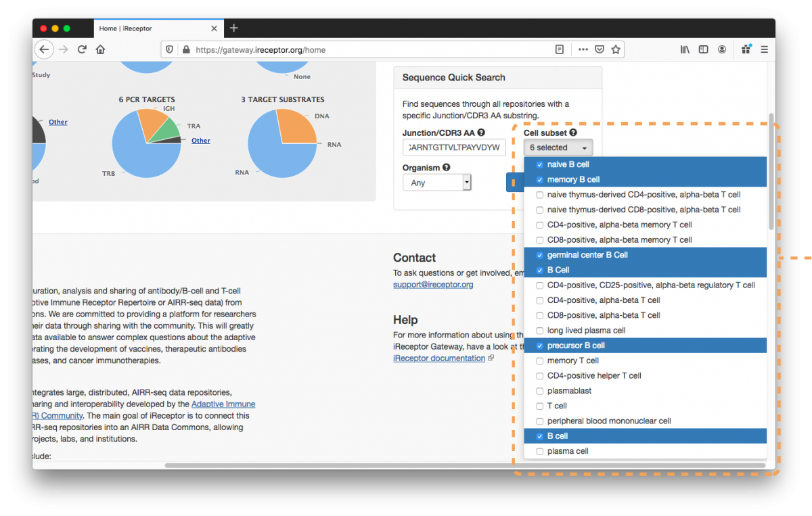Bookmark this page with the star icon
812x516 pixels.
click(616, 49)
